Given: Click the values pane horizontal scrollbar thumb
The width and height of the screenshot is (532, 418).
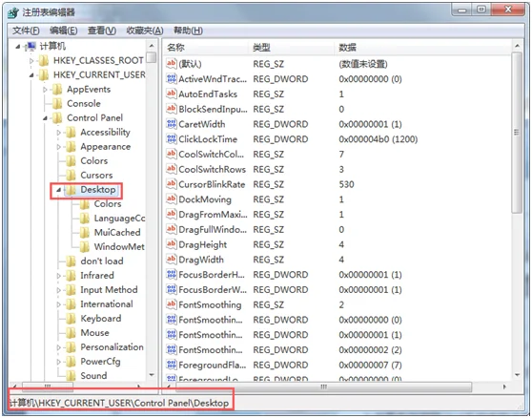Looking at the screenshot, I should [323, 387].
